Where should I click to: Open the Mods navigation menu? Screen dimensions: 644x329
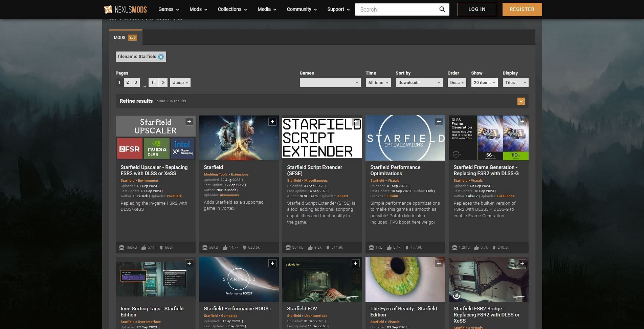(x=198, y=9)
